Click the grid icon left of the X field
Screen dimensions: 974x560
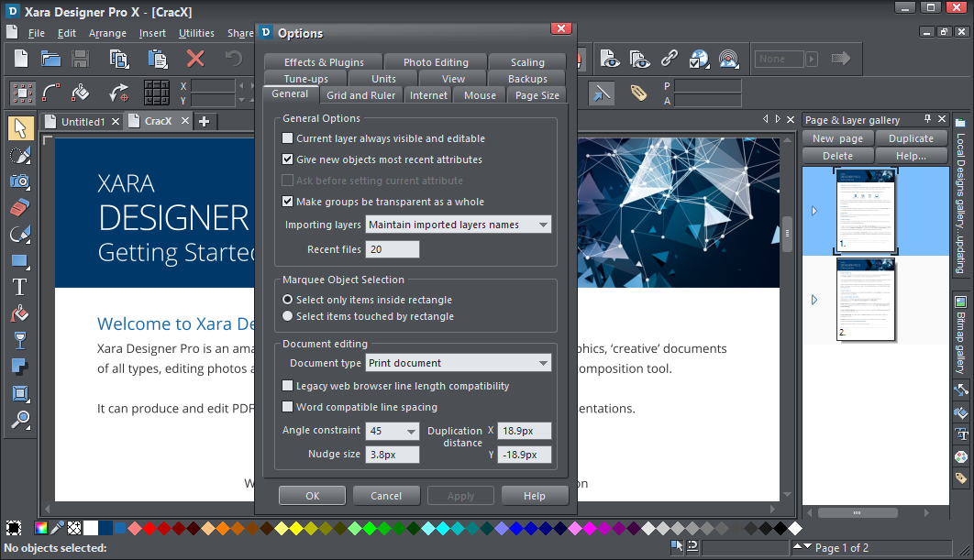pyautogui.click(x=157, y=93)
